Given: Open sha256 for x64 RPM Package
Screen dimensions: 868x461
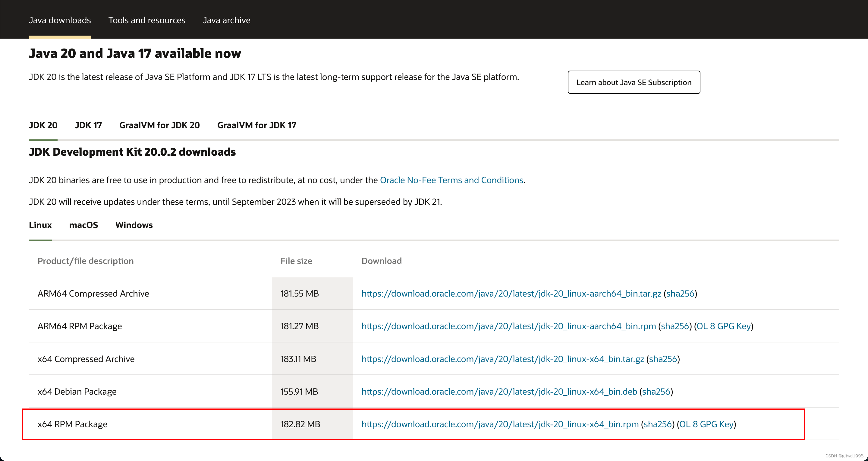Looking at the screenshot, I should [x=658, y=424].
